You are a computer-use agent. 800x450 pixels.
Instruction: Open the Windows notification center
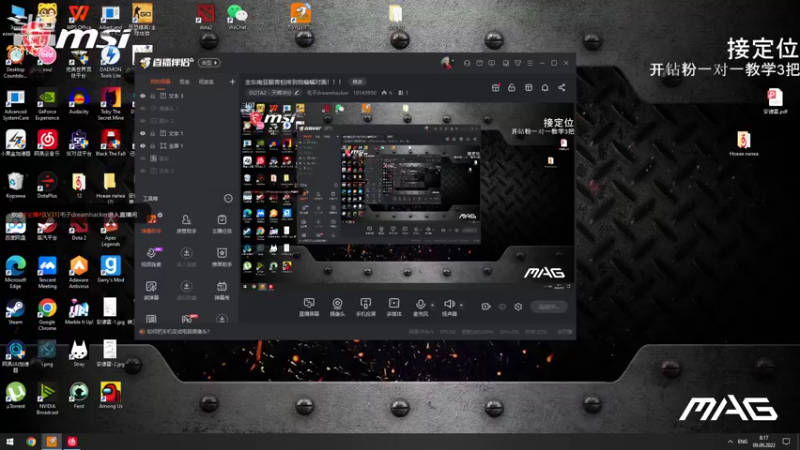786,442
